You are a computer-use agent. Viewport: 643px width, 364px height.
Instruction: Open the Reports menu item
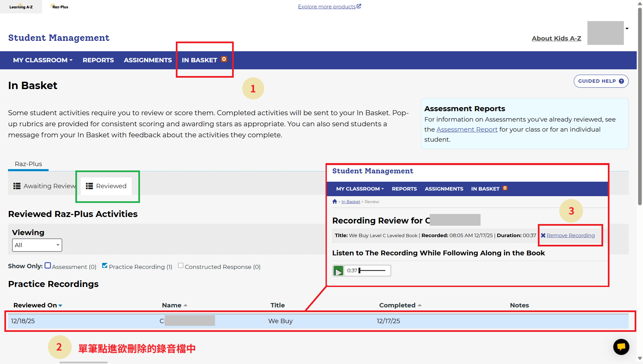[98, 60]
